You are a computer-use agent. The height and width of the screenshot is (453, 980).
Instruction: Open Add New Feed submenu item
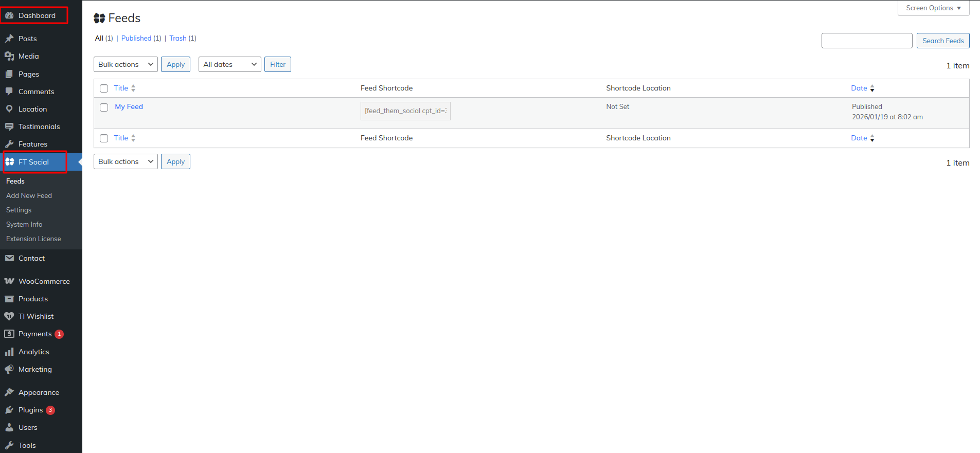[x=29, y=195]
